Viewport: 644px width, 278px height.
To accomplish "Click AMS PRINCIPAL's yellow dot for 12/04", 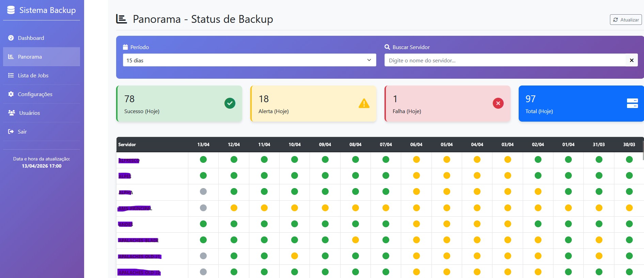I will (234, 208).
